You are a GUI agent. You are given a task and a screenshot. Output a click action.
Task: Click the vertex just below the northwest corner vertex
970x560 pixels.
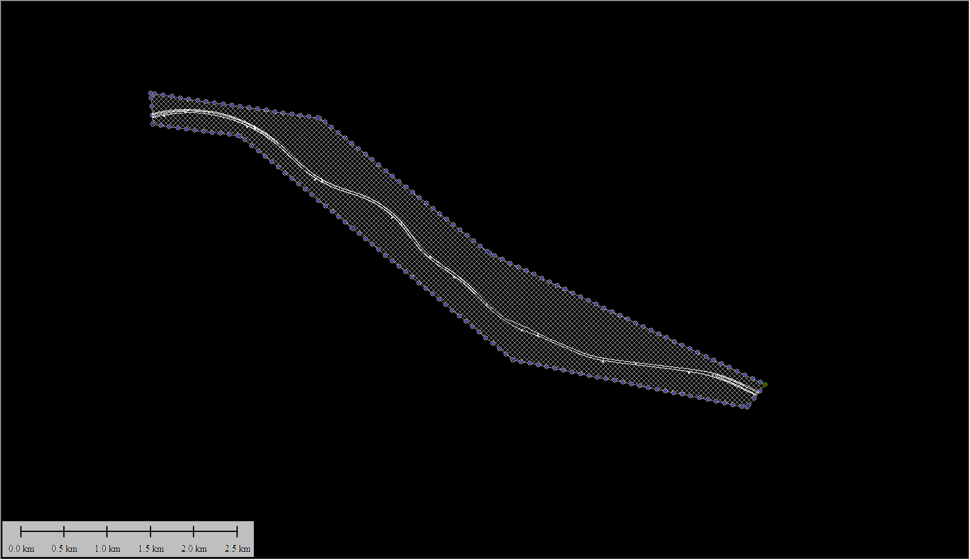tap(151, 99)
